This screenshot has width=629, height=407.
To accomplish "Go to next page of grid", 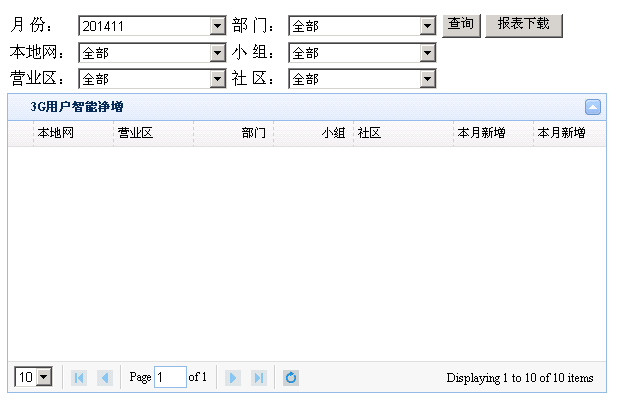I will click(233, 377).
